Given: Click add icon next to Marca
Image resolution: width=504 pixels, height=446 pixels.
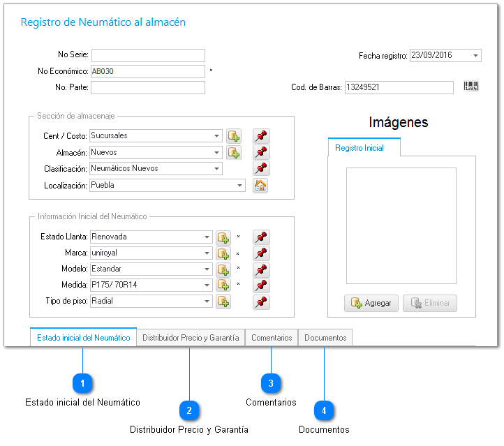Looking at the screenshot, I should click(223, 253).
